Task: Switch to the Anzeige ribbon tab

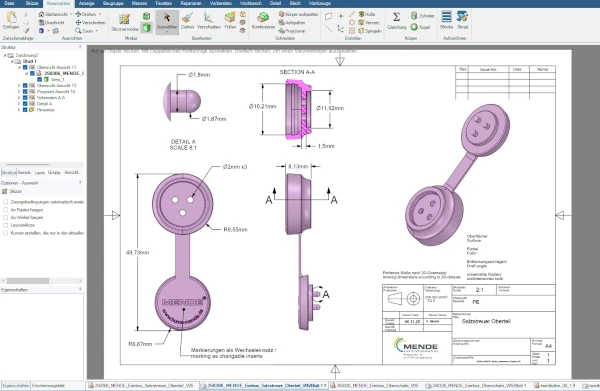Action: [x=86, y=3]
